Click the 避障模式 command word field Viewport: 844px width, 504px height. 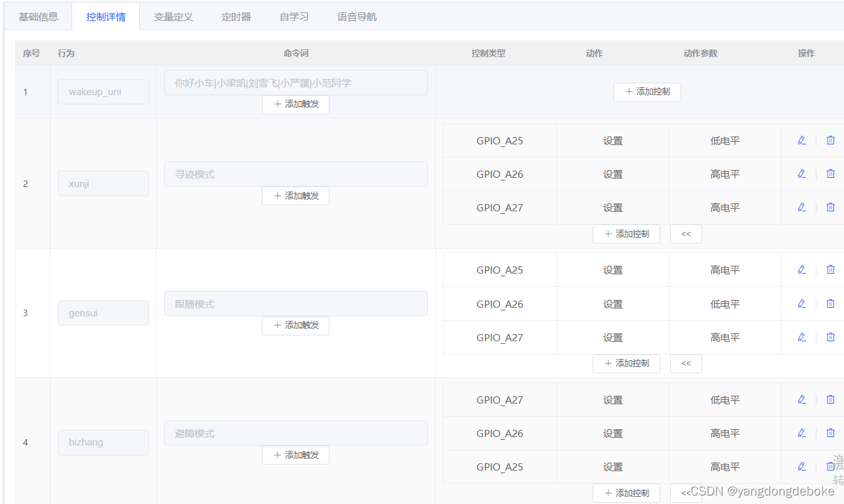coord(296,433)
